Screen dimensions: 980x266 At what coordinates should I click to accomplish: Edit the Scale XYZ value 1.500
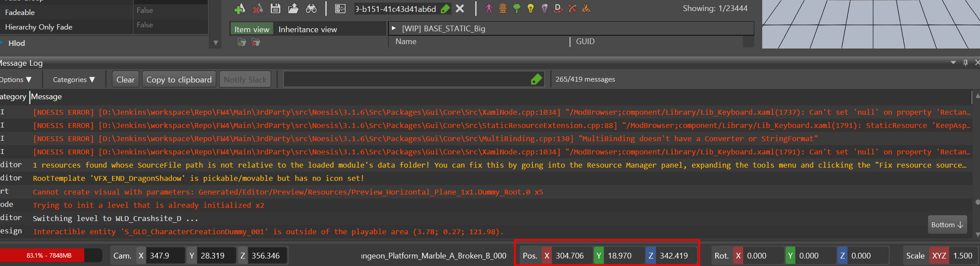[964, 256]
